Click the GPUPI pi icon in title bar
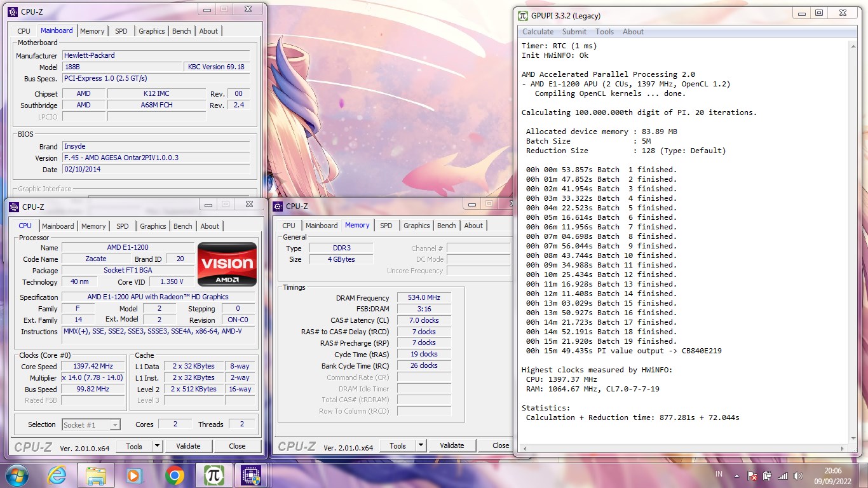 [x=522, y=16]
